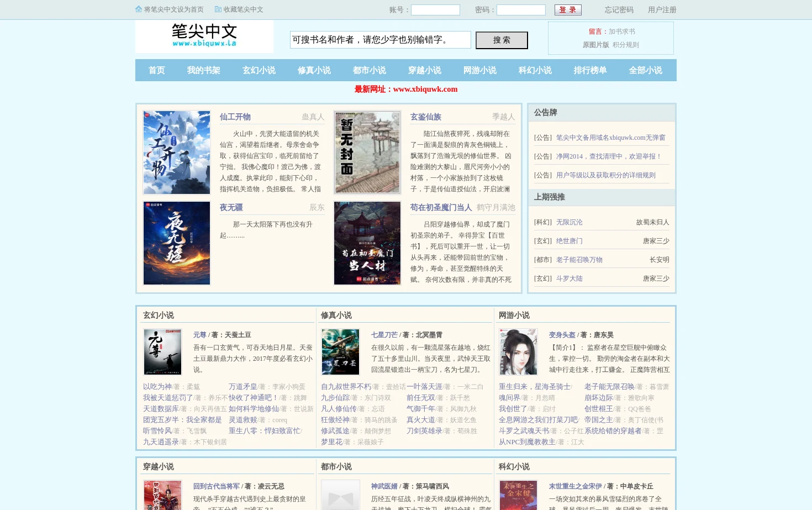Select the 穿越小说 nav tab
Viewport: 812px width, 510px height.
click(425, 70)
